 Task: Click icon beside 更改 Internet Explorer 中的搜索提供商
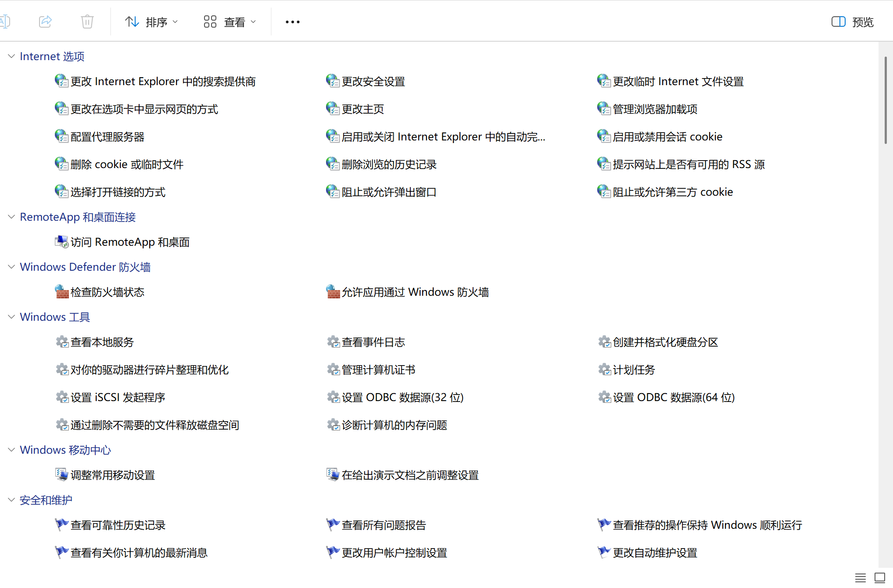click(61, 81)
